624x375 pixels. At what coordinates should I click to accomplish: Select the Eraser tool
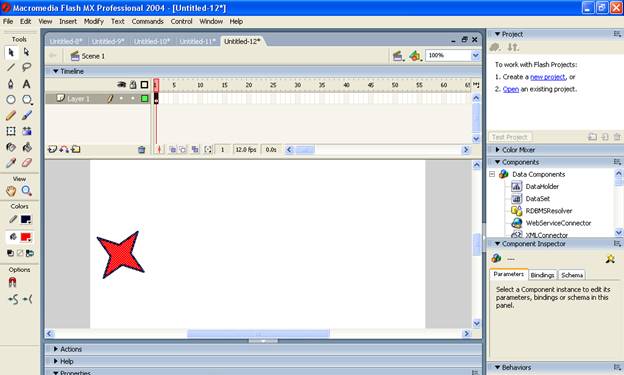26,162
